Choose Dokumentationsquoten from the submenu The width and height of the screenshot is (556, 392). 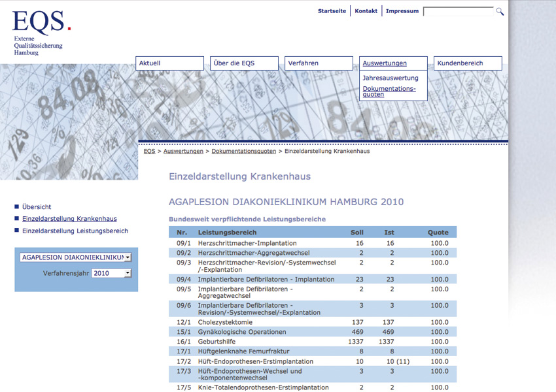[x=389, y=91]
